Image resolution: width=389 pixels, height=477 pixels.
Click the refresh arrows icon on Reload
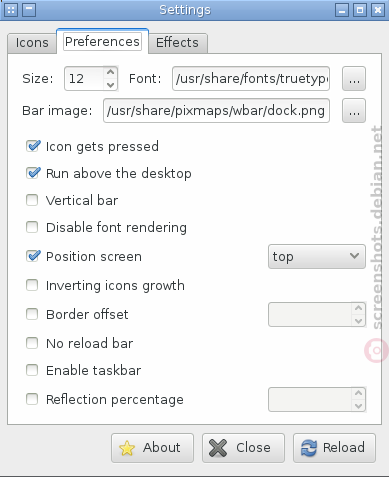[309, 448]
